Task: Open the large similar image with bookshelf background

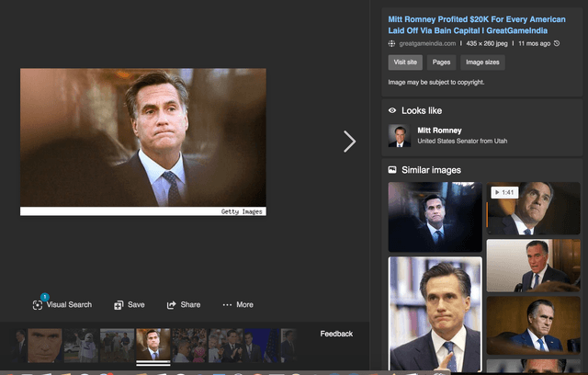Action: tap(435, 314)
